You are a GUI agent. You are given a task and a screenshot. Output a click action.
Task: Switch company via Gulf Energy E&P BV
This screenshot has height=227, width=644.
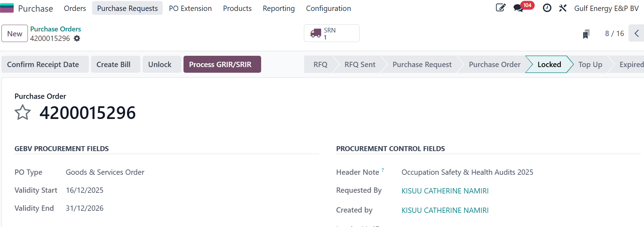coord(606,8)
